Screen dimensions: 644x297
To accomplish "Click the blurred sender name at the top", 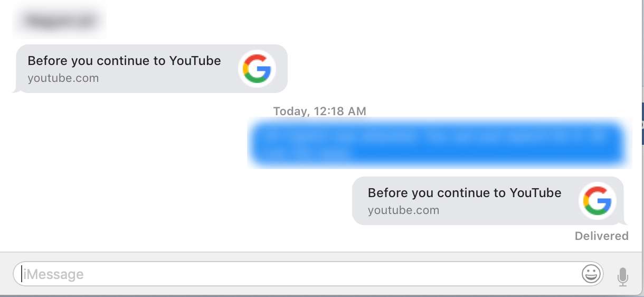I will [60, 21].
